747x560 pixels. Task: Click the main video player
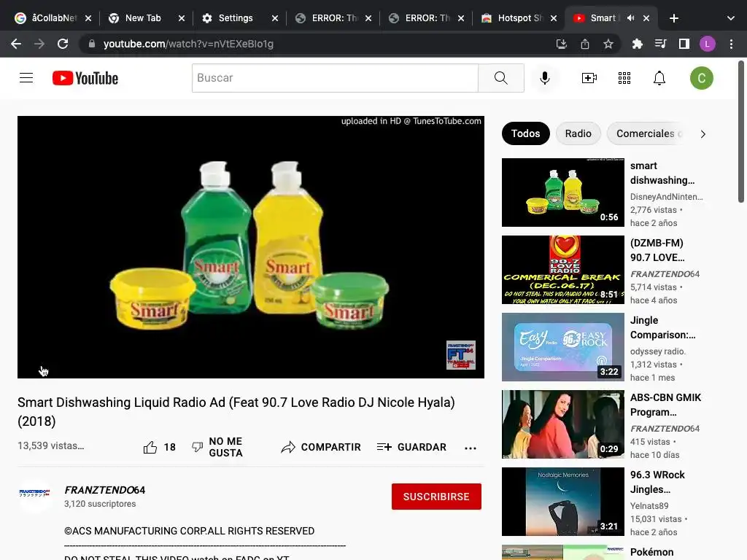coord(251,247)
